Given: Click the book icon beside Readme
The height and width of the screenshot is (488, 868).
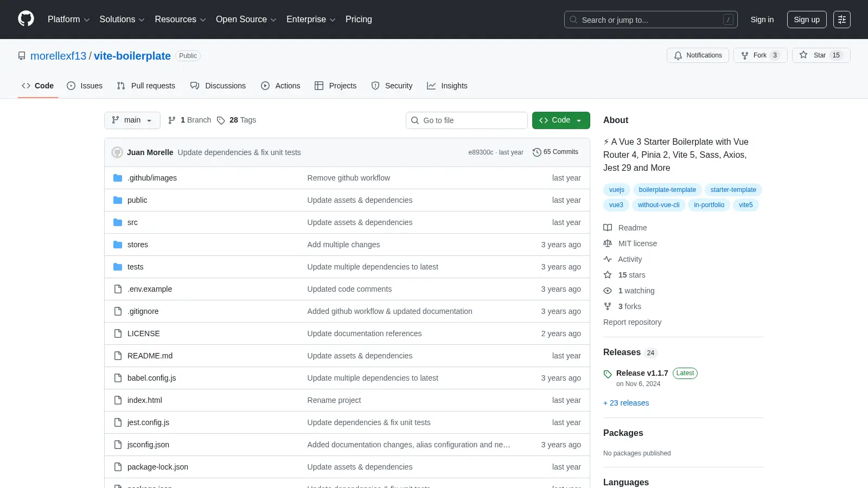Looking at the screenshot, I should click(x=608, y=228).
